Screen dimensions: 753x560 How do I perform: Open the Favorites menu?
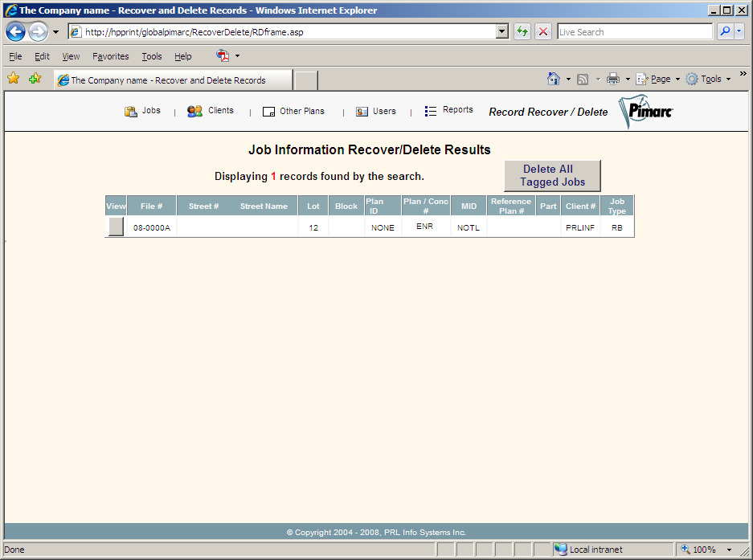(x=110, y=56)
